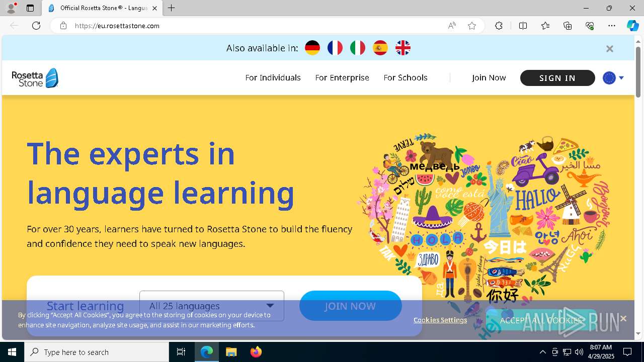Toggle Read aloud icon in address bar
Image resolution: width=644 pixels, height=362 pixels.
(452, 26)
